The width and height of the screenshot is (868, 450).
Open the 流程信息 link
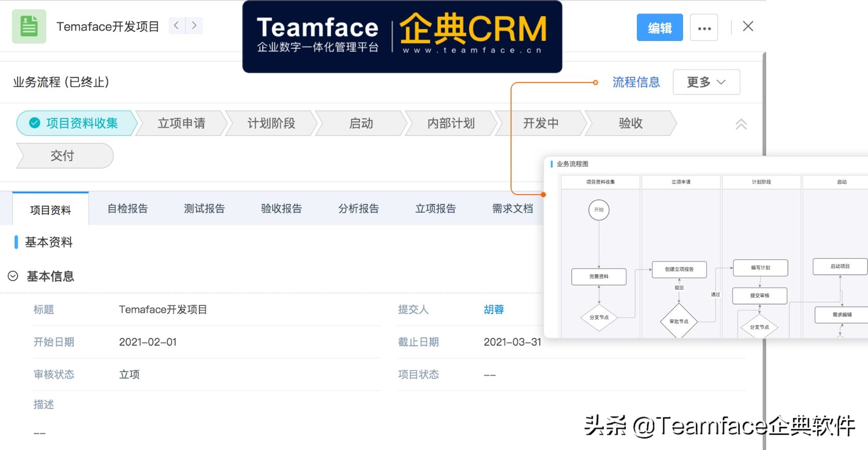tap(636, 82)
